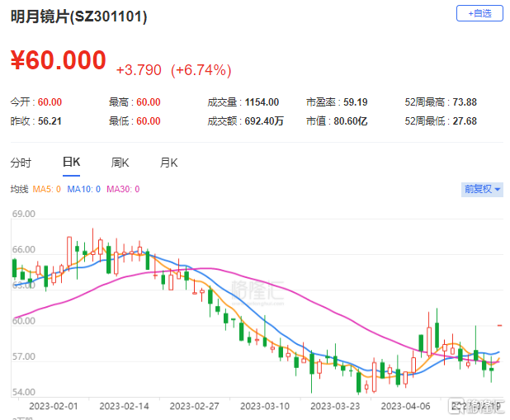
Task: Click the 2023-02-27 date axis label
Action: (x=194, y=406)
